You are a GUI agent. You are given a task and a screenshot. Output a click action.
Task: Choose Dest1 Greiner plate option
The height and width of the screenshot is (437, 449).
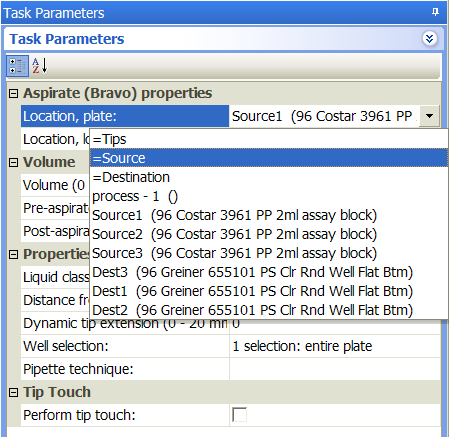(x=269, y=291)
